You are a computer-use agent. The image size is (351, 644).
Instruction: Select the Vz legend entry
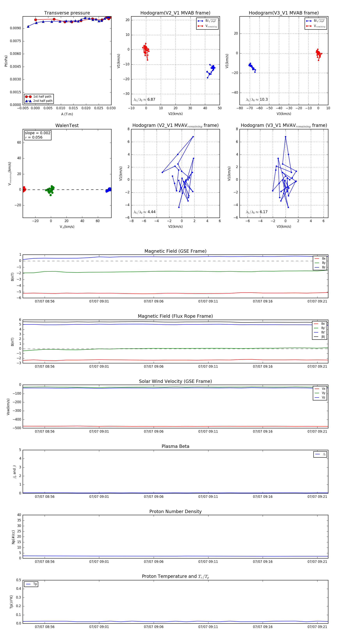coord(320,398)
